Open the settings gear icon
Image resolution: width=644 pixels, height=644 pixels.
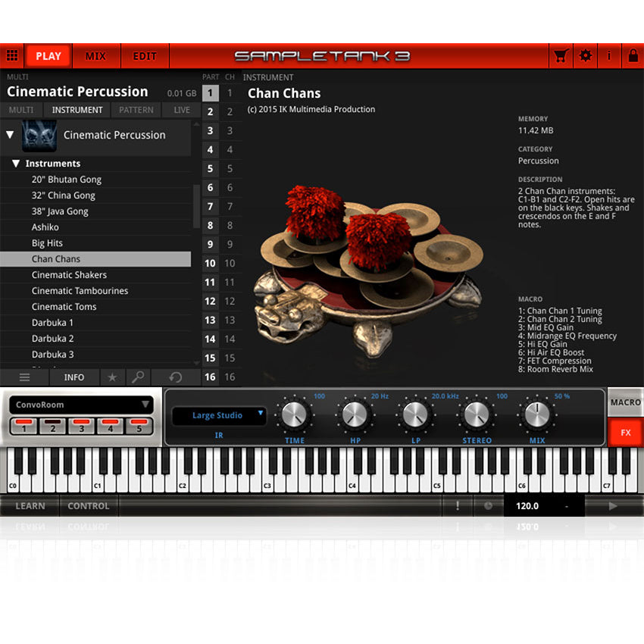pyautogui.click(x=586, y=55)
